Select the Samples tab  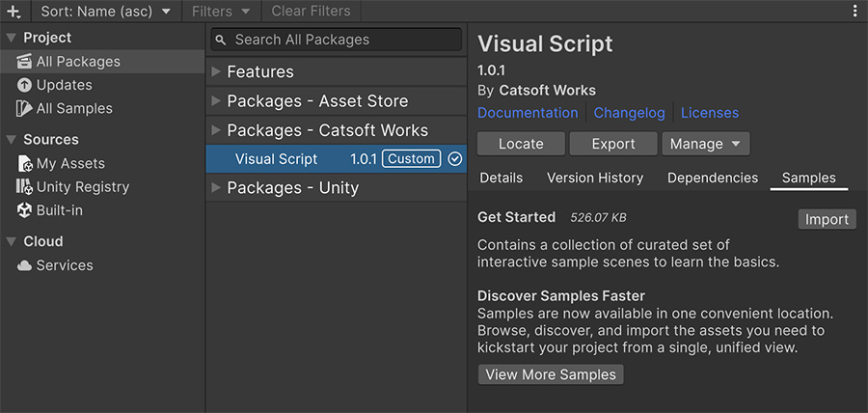(x=809, y=178)
